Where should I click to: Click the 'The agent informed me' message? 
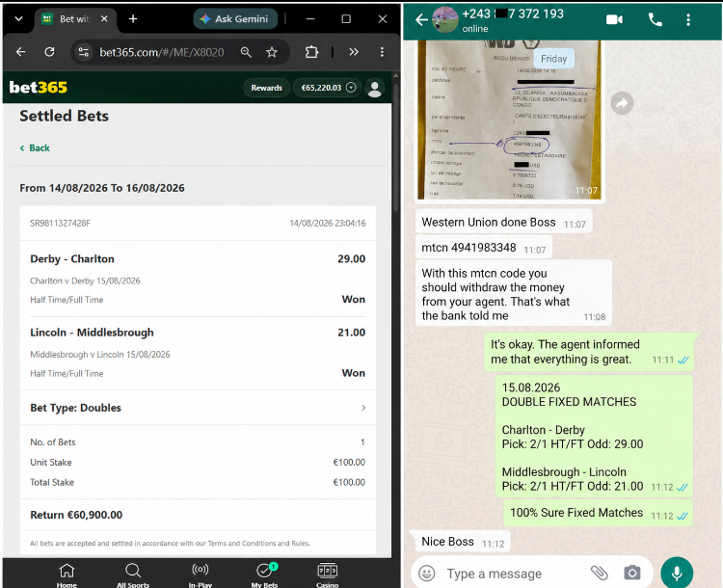(x=589, y=352)
